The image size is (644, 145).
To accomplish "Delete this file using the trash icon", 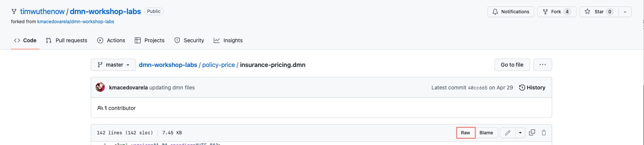I will pos(544,132).
